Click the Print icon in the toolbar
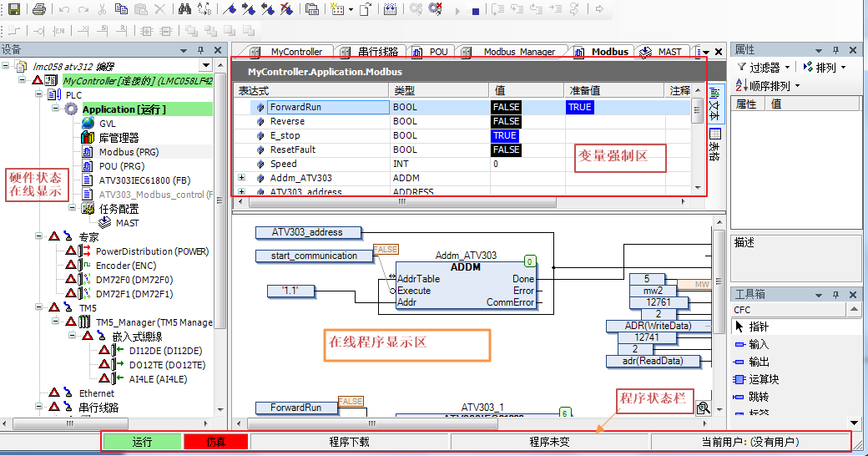 [x=38, y=9]
